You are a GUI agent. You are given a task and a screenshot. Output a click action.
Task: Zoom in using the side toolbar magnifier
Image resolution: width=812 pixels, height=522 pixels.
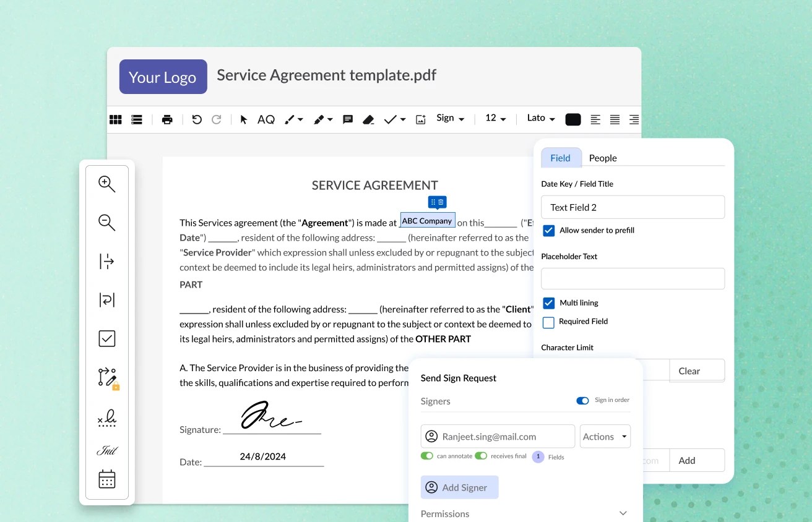click(x=107, y=184)
